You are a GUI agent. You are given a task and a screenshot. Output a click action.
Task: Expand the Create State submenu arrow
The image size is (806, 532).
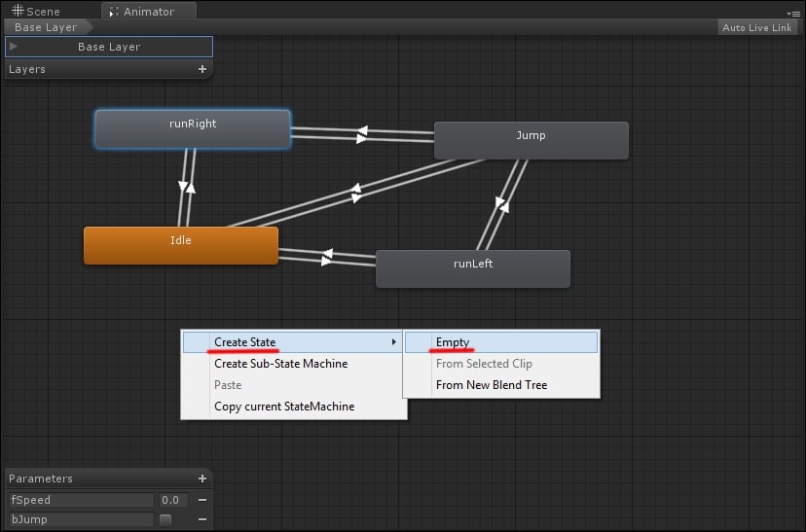coord(393,342)
